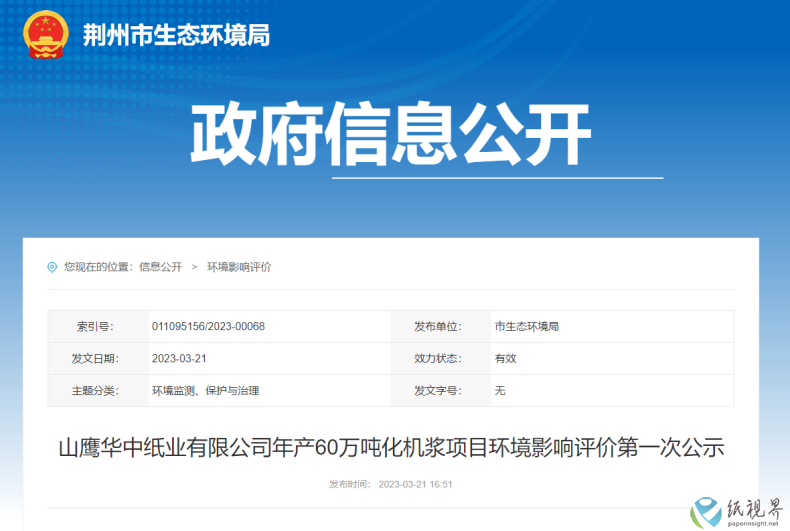Click the 山鹰华中纸业 article title
Screen dimensions: 790x531
click(391, 447)
